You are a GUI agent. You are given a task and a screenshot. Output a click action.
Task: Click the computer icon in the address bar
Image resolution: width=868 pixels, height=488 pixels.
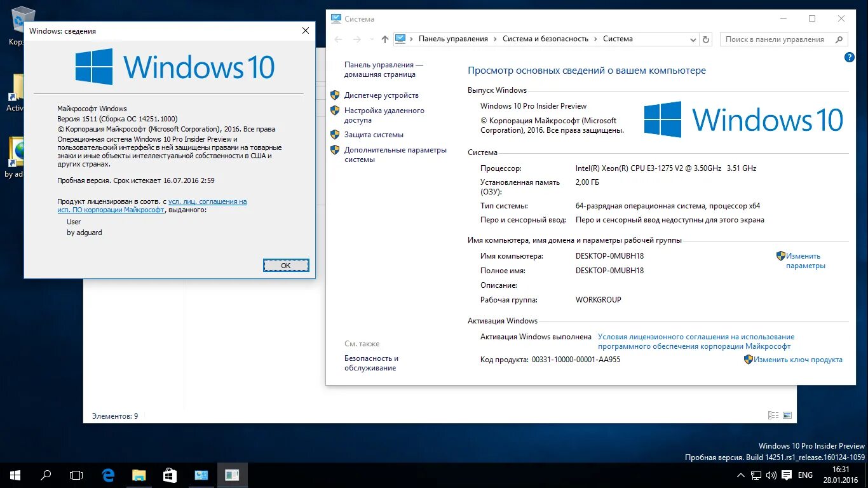pos(400,39)
